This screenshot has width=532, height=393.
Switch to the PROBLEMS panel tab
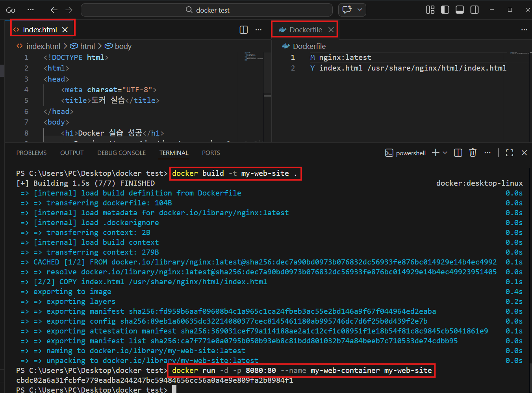point(32,153)
